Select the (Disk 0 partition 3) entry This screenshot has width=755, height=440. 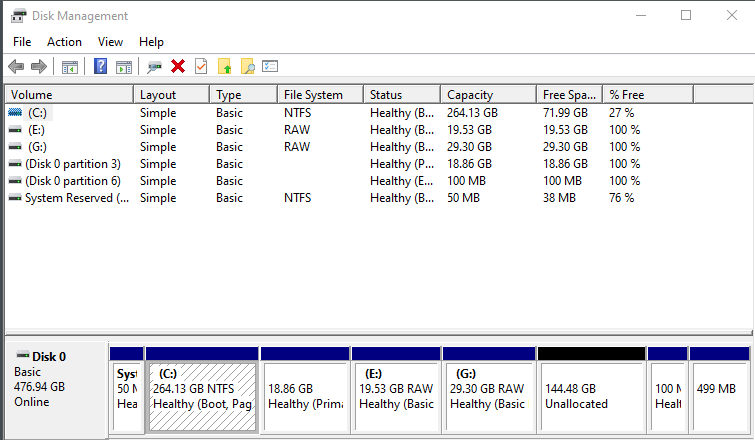pos(73,164)
